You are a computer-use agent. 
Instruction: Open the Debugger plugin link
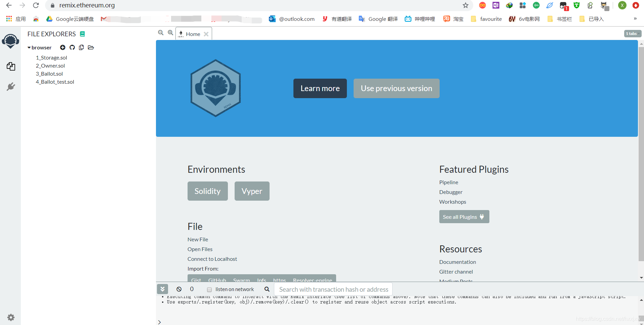point(451,192)
